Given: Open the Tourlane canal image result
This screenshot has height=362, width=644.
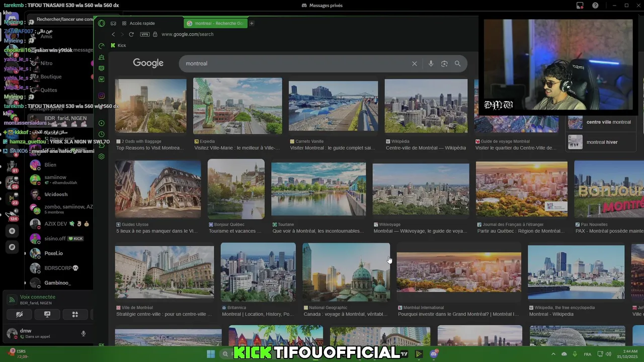Looking at the screenshot, I should pos(318,189).
